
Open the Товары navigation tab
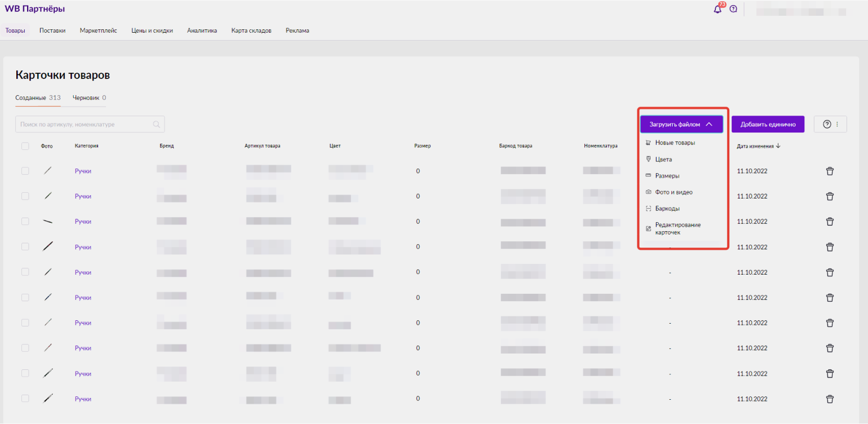pos(15,31)
